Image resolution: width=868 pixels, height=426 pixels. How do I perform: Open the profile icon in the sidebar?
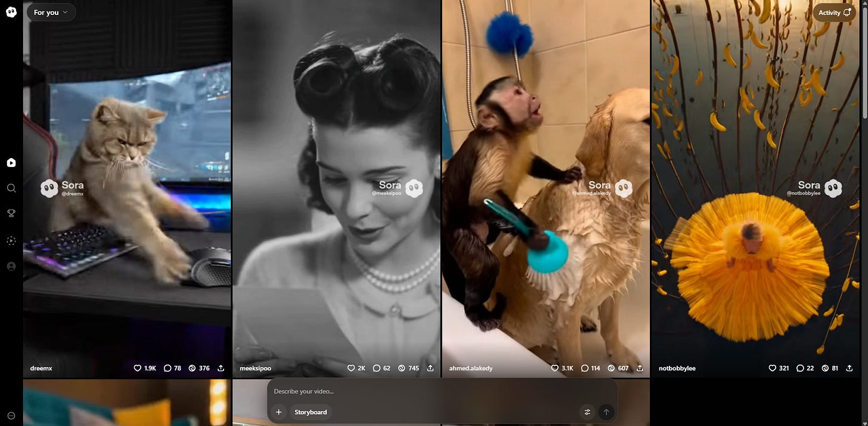coord(11,266)
